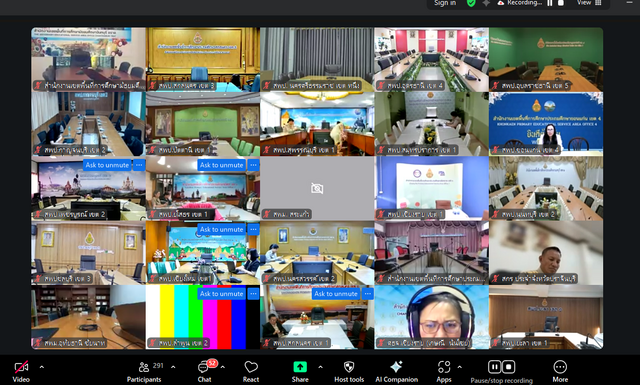Select the สพป.อุบลราชธานี เขต 5 green room tile
The image size is (640, 385).
(x=546, y=60)
